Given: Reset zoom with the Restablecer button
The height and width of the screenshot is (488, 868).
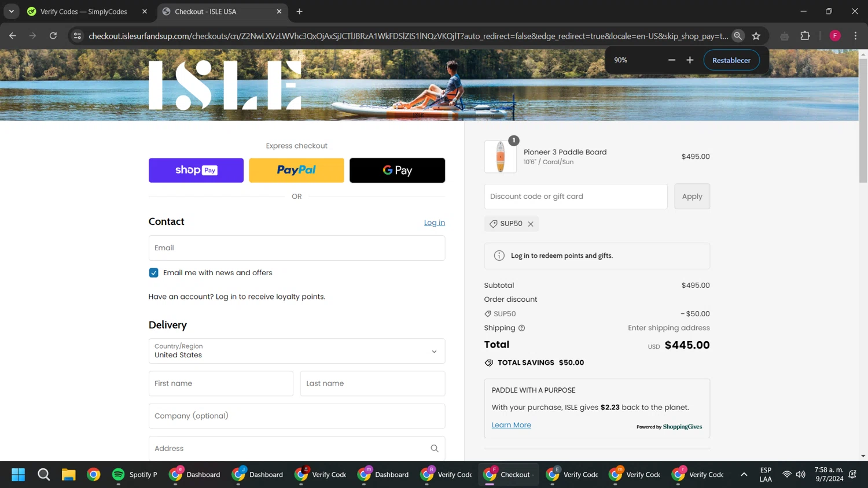Looking at the screenshot, I should [x=731, y=60].
